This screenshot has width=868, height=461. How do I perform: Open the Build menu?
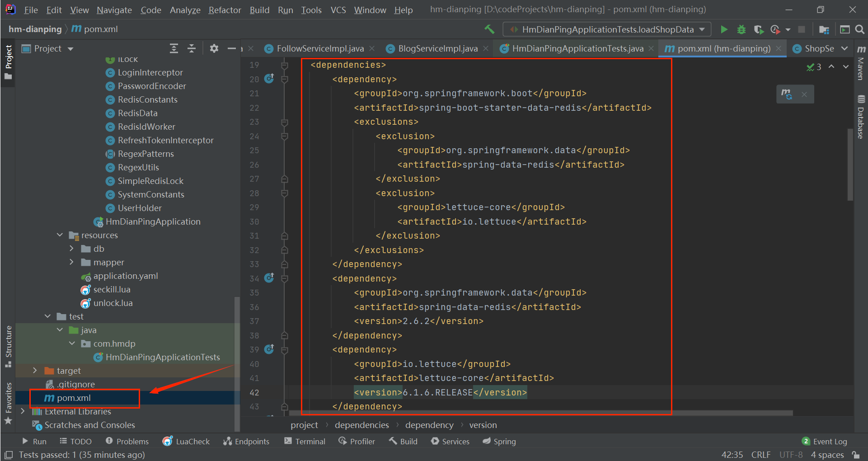259,10
